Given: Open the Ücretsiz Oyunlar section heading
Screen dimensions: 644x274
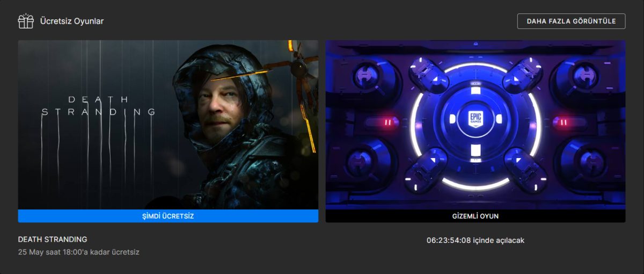Looking at the screenshot, I should [72, 21].
